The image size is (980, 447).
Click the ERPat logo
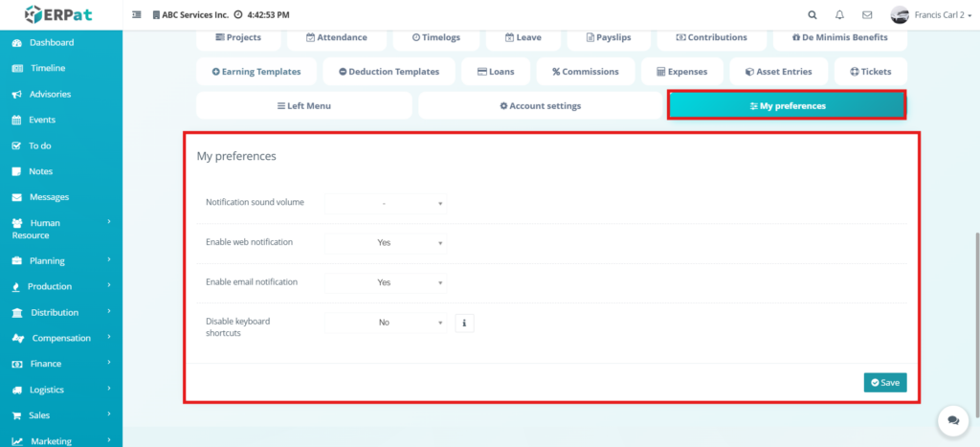(59, 15)
